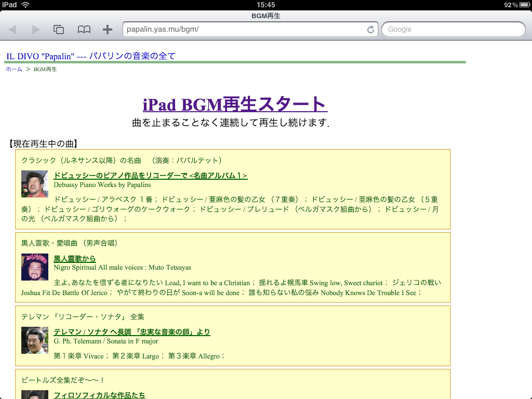
Task: Open the Safari pages/tabs icon
Action: [59, 30]
